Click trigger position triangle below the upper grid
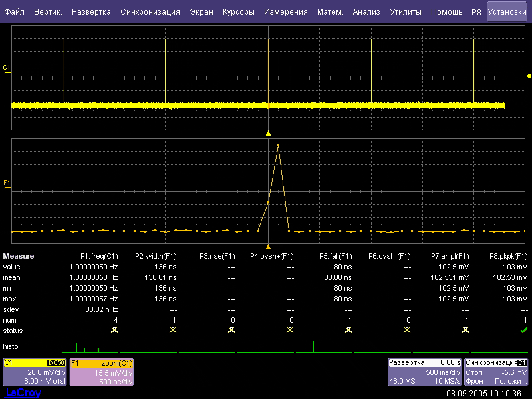 tap(268, 133)
